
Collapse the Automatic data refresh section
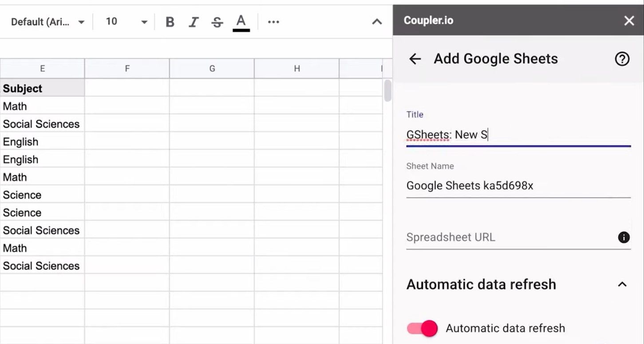[622, 284]
